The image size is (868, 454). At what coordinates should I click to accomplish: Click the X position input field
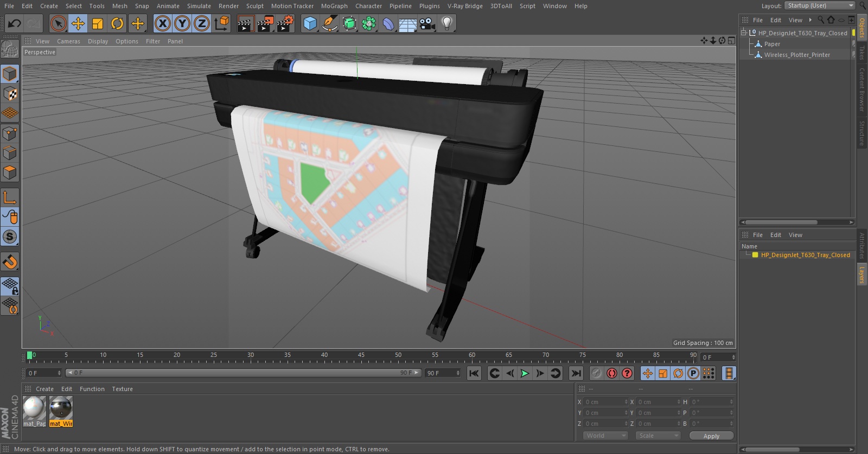(x=605, y=402)
